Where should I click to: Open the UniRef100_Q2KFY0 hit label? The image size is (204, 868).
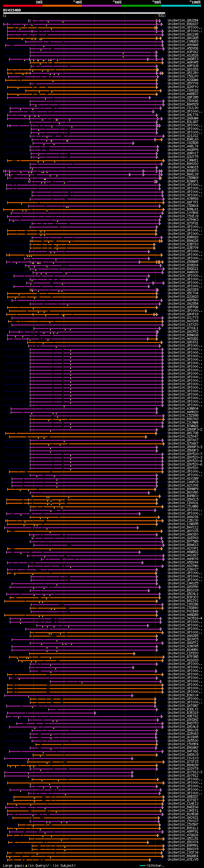(183, 87)
